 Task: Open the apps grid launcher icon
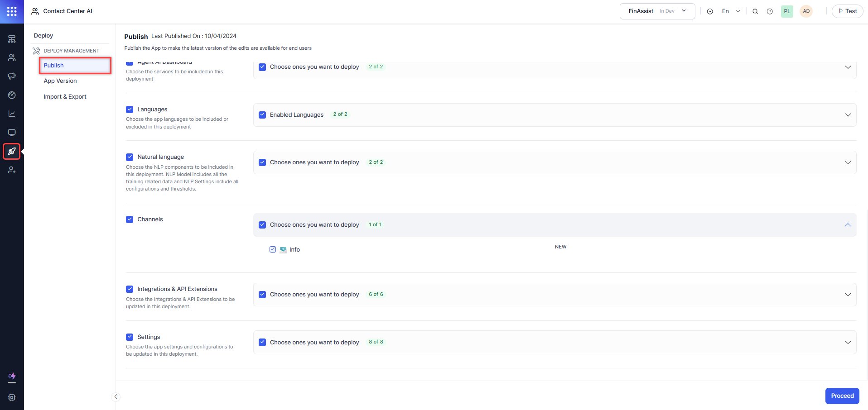(x=12, y=11)
